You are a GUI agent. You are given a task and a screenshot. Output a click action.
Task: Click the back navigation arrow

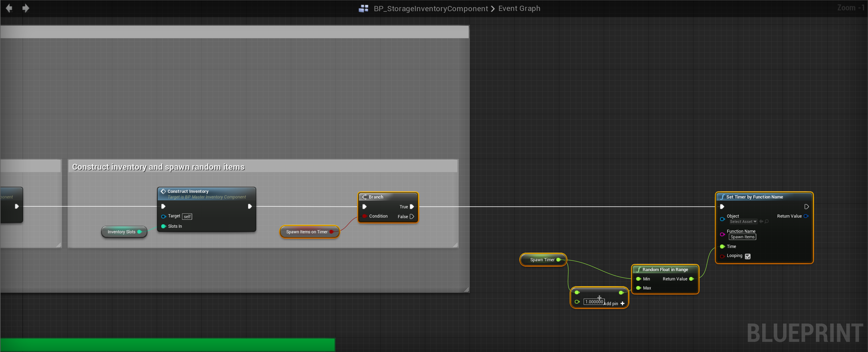pyautogui.click(x=9, y=8)
